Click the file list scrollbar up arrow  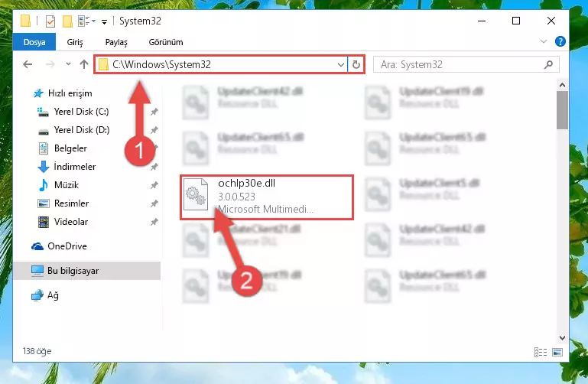[562, 85]
